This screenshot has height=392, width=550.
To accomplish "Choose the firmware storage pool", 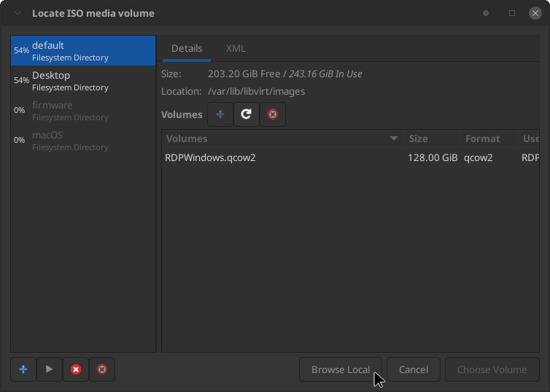I will tap(83, 111).
